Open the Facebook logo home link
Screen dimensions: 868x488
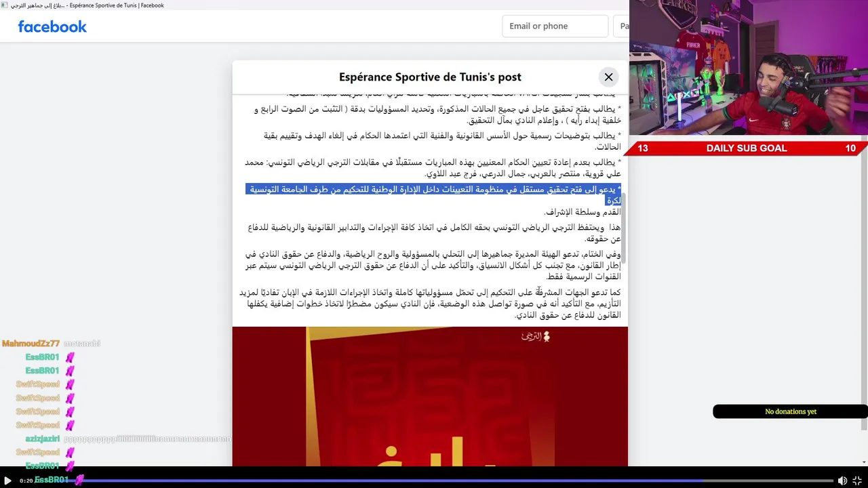[x=52, y=26]
